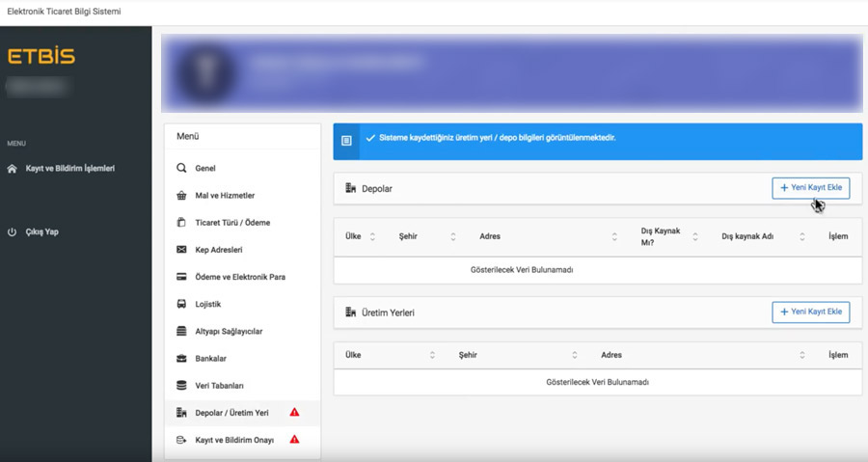The image size is (868, 462).
Task: Click the card icon for Ödeme ve Elektronik Para
Action: point(181,277)
